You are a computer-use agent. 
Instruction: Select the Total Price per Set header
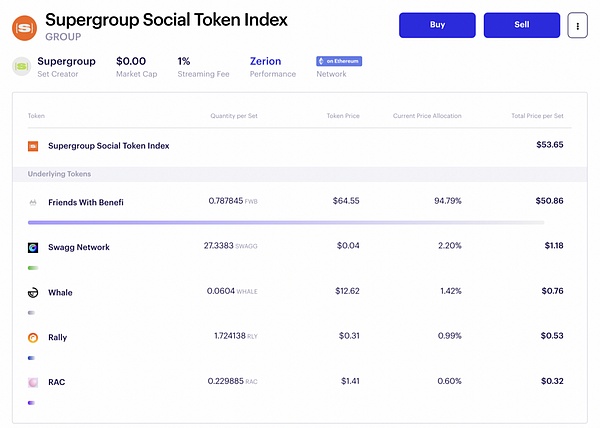(x=537, y=116)
